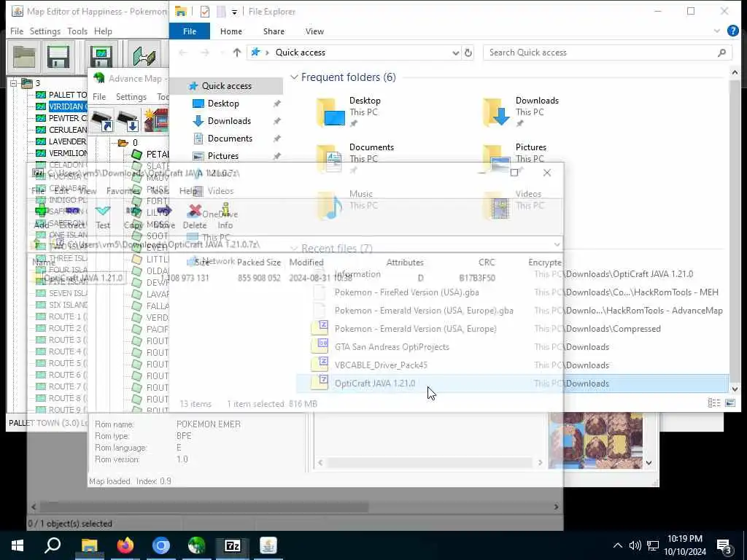Switch to large thumbnails view in File Explorer

[x=730, y=403]
